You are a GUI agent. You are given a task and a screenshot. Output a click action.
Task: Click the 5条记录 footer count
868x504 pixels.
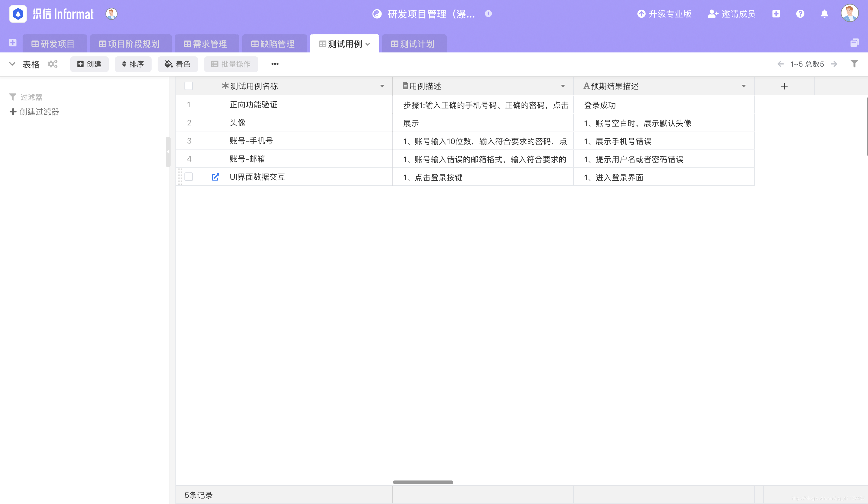tap(198, 495)
